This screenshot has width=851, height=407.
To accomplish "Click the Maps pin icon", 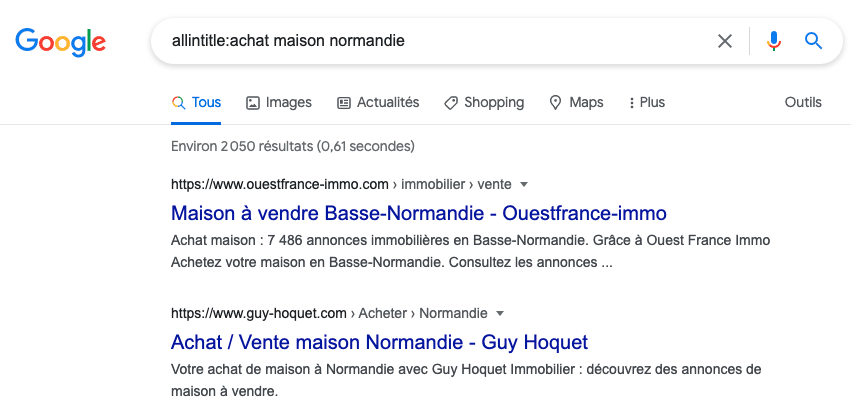I will (x=556, y=103).
